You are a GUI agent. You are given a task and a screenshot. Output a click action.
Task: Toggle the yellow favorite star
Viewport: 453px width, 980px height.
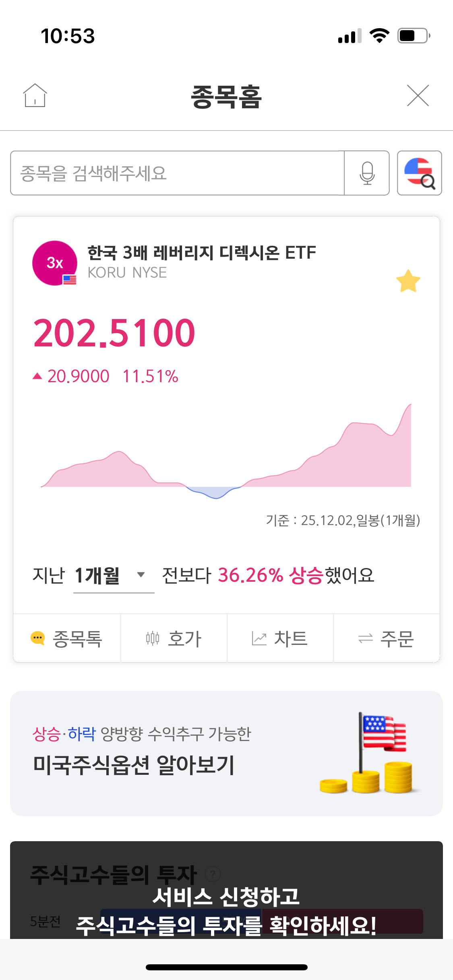point(408,281)
